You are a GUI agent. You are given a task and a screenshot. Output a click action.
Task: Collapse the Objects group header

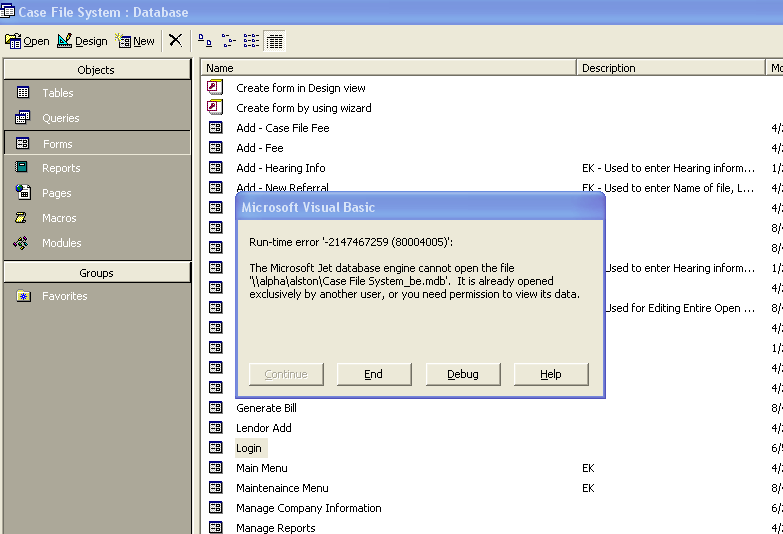pyautogui.click(x=97, y=69)
